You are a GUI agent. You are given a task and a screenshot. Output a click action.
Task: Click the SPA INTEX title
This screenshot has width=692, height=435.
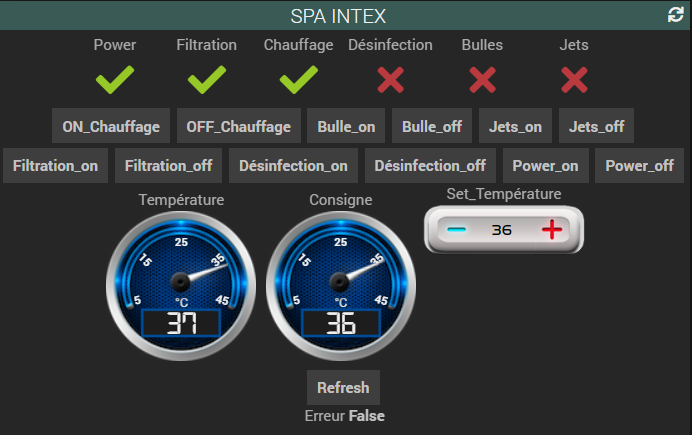pyautogui.click(x=338, y=16)
